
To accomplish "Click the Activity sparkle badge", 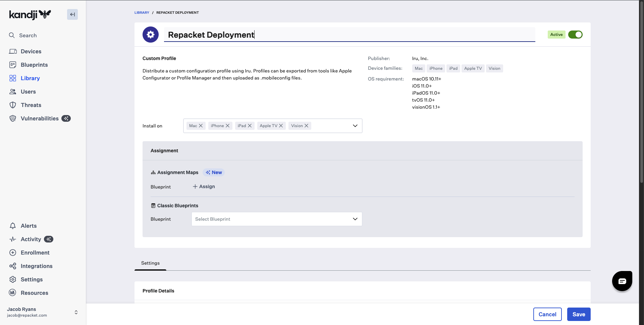I will tap(49, 239).
